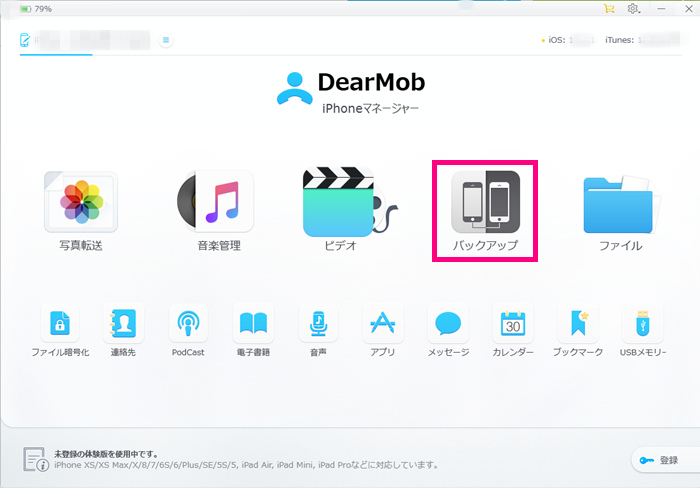Click the battery 79% indicator
700x488 pixels.
(36, 9)
